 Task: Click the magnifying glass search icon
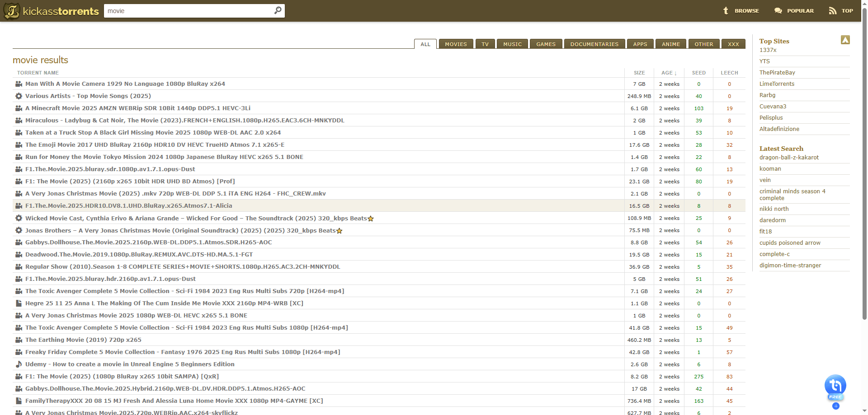[x=278, y=10]
